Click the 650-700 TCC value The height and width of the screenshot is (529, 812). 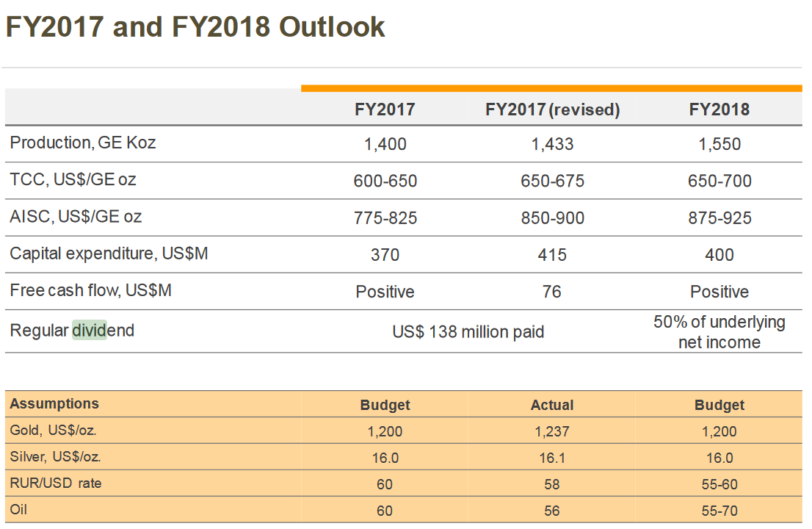tap(719, 181)
